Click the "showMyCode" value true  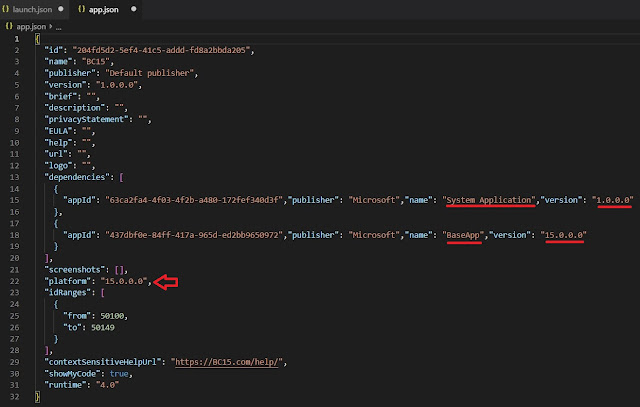tap(119, 374)
